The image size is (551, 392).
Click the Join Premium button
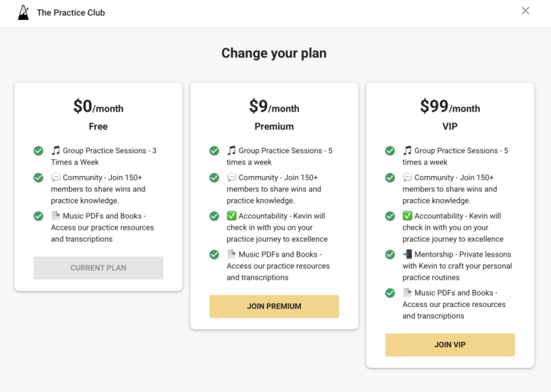pos(274,306)
